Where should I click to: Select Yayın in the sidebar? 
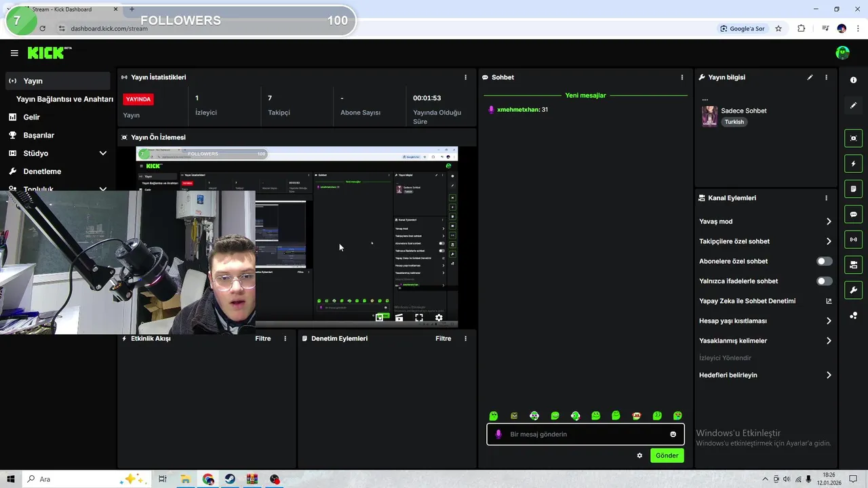tap(58, 81)
